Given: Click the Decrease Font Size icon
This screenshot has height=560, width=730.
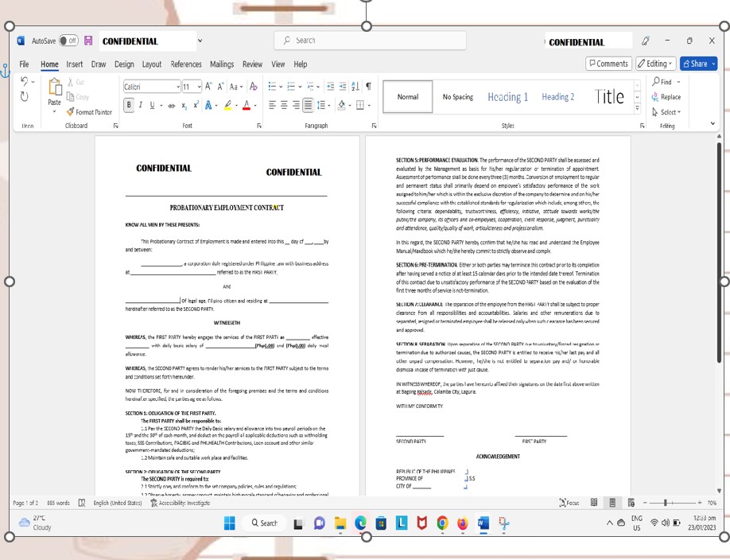Looking at the screenshot, I should pyautogui.click(x=220, y=86).
